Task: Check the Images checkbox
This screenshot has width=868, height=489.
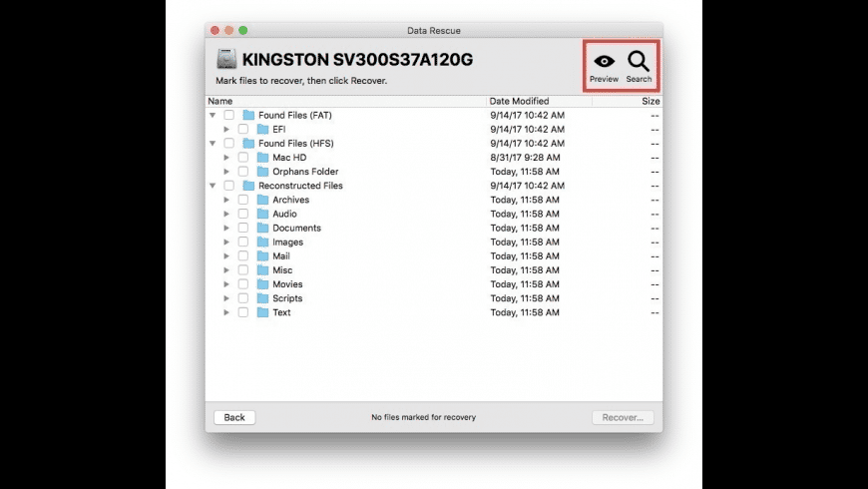Action: click(x=243, y=243)
